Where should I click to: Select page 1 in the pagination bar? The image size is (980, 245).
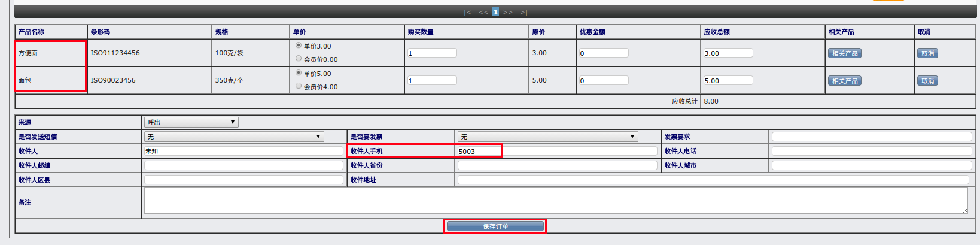[x=495, y=12]
